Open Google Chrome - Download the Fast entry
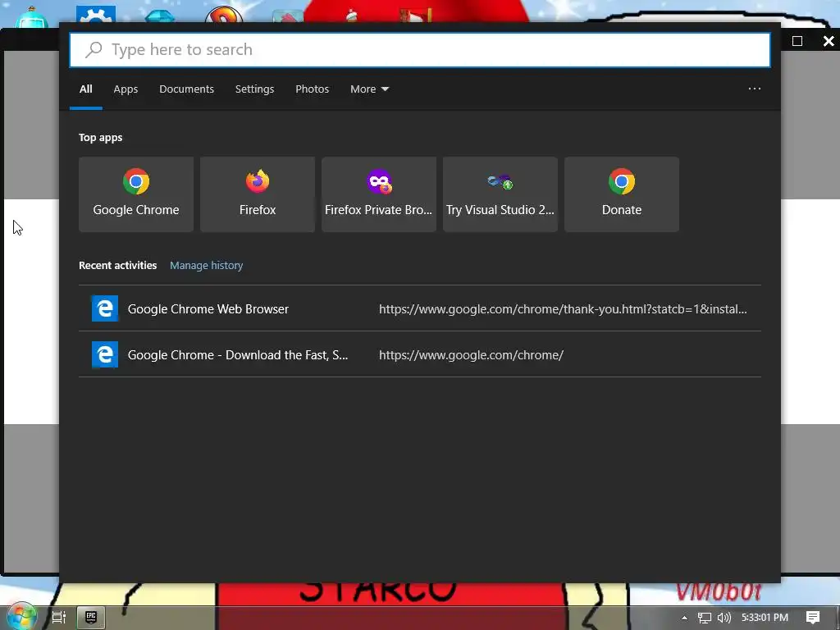This screenshot has width=840, height=630. [x=420, y=354]
